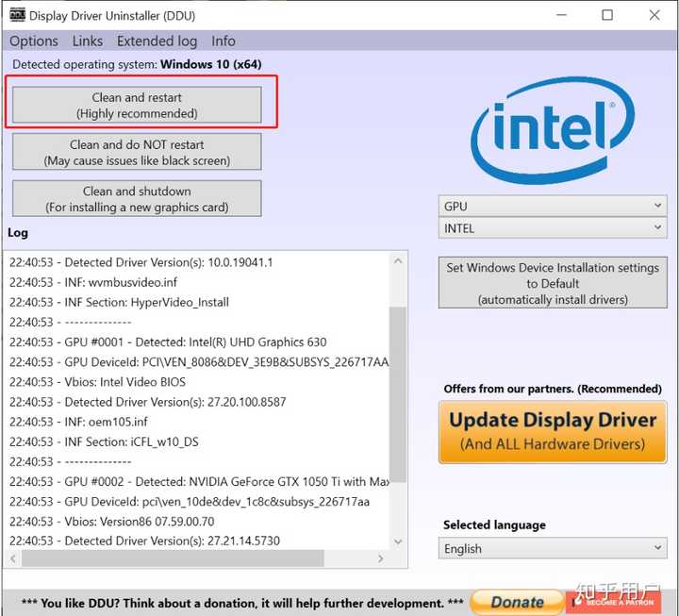Click Clean and shutdown button
The image size is (679, 616).
[x=137, y=198]
